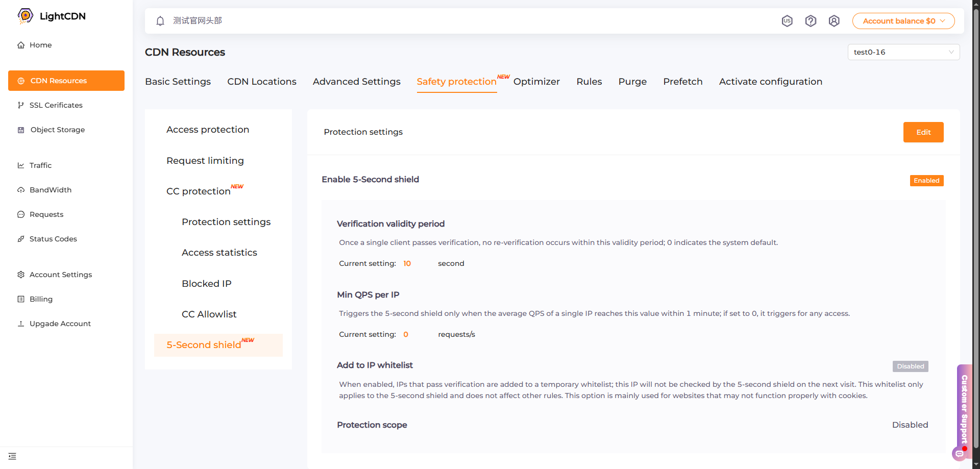Open the user profile icon
This screenshot has width=980, height=469.
834,21
